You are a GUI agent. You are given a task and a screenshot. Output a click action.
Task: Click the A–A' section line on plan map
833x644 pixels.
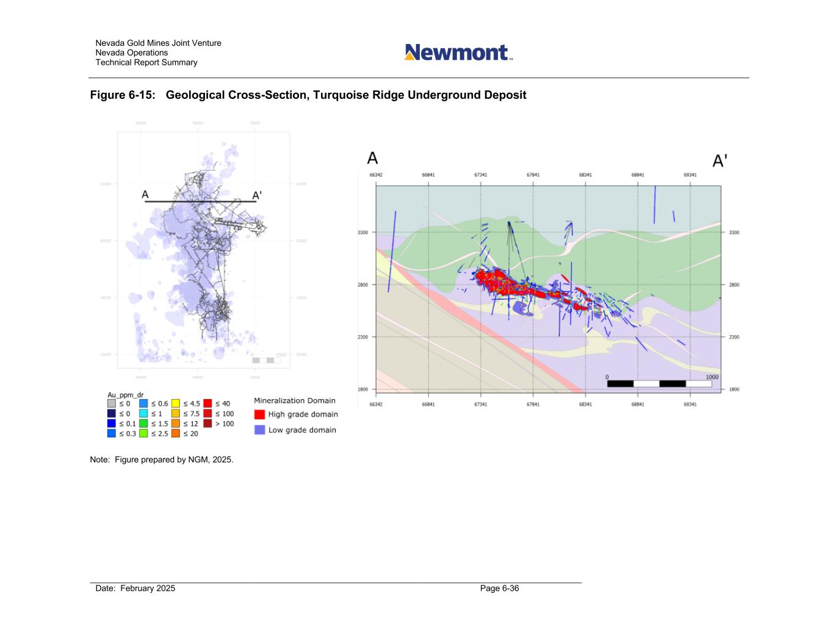click(x=200, y=201)
